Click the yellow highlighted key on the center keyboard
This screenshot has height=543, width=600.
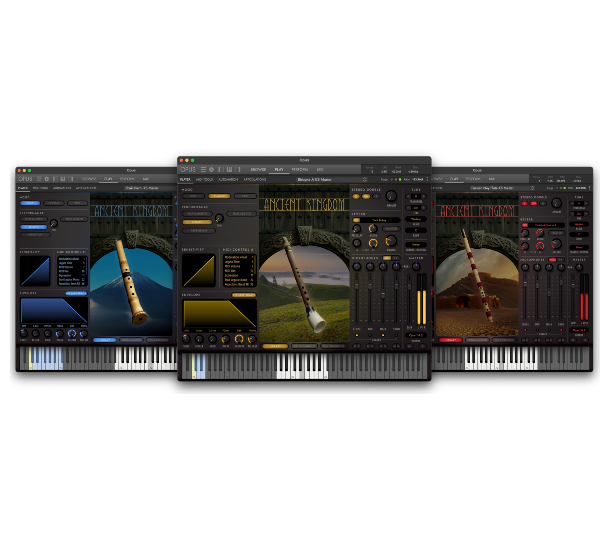194,367
